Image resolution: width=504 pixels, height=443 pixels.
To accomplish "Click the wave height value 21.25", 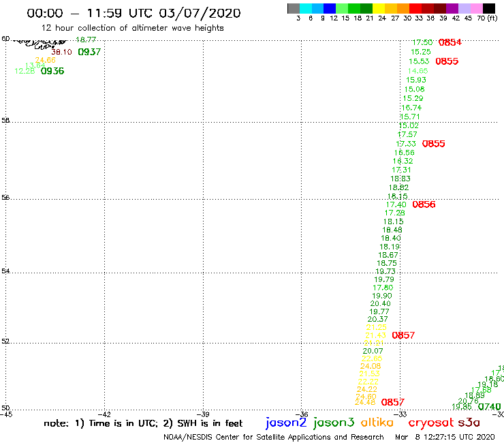I will click(377, 328).
